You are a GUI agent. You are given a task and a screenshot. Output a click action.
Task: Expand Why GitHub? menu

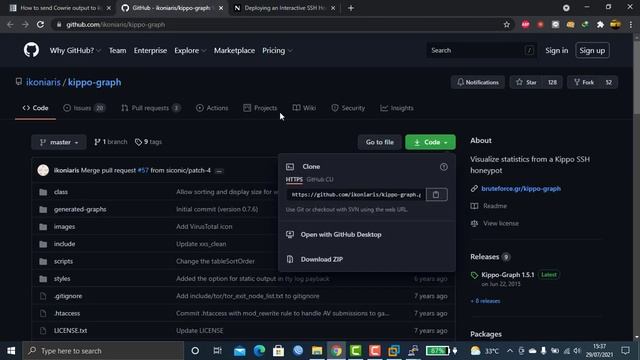pos(75,51)
